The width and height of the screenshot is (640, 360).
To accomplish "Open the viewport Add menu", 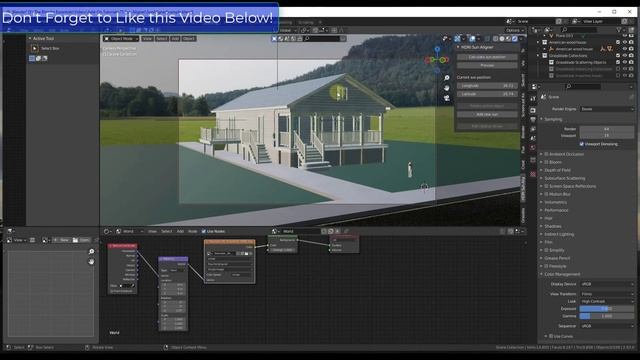I will [x=175, y=39].
